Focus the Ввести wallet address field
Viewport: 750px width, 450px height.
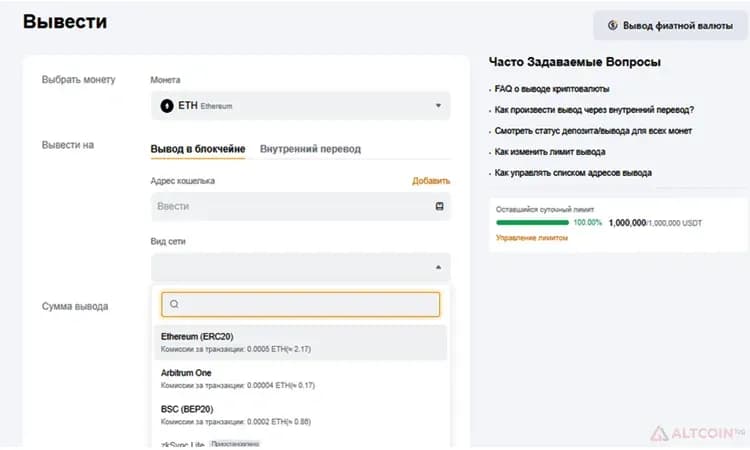pyautogui.click(x=300, y=206)
